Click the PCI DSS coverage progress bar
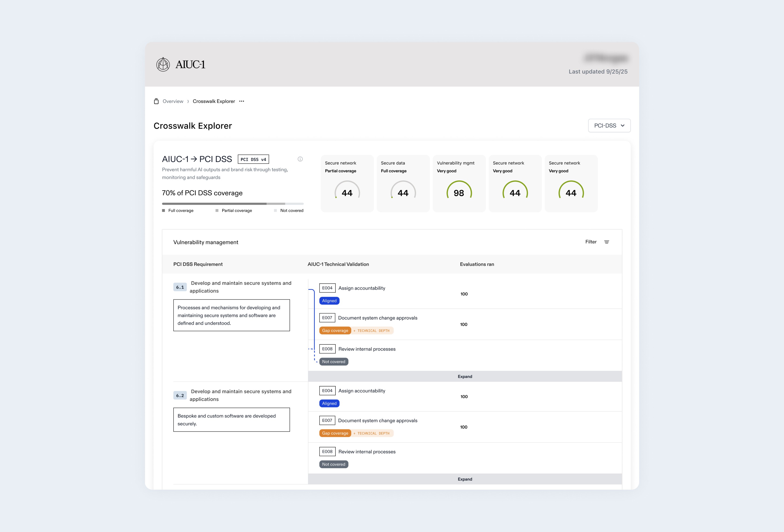The height and width of the screenshot is (532, 784). pyautogui.click(x=232, y=204)
